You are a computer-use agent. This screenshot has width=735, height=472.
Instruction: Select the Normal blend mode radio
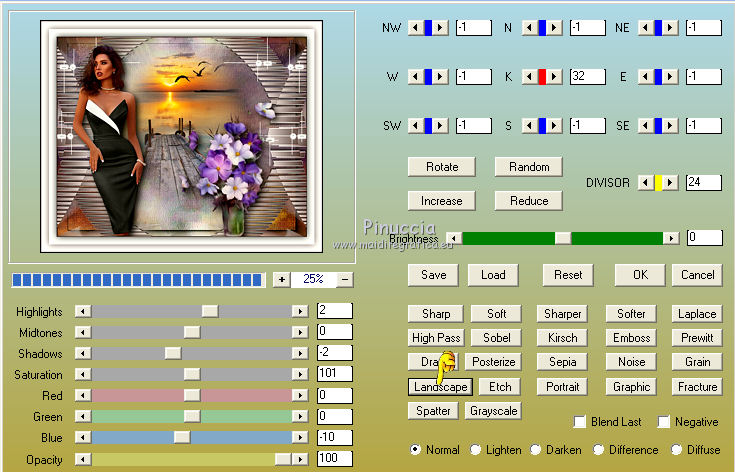click(415, 450)
